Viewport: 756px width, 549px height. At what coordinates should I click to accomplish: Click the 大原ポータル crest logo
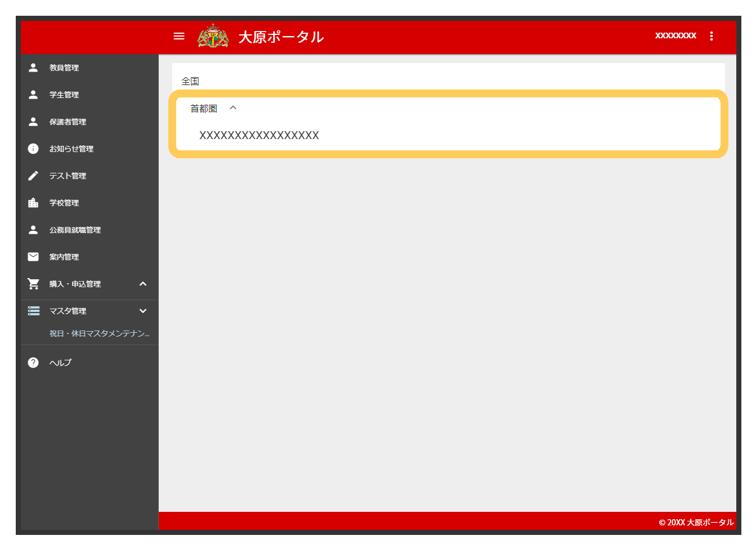(x=213, y=36)
